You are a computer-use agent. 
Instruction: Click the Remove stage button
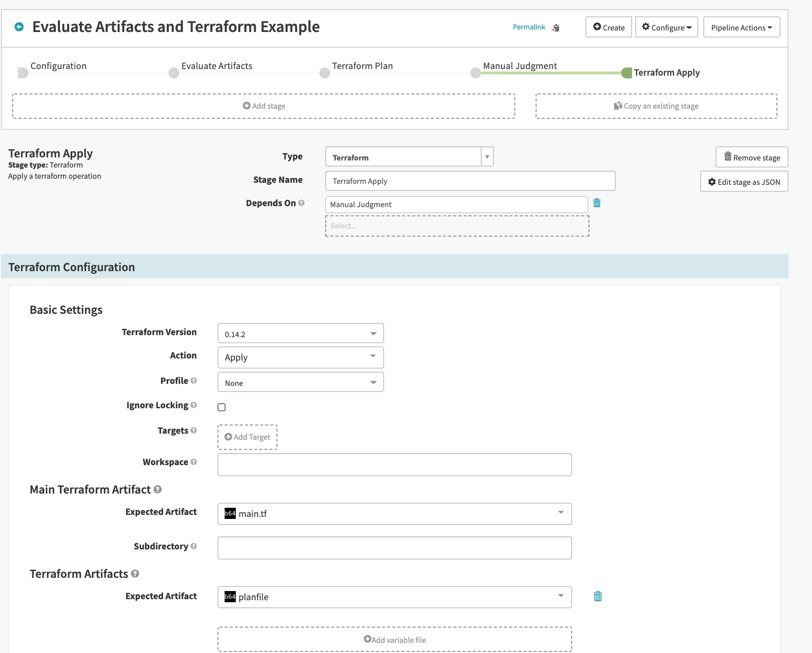point(752,157)
